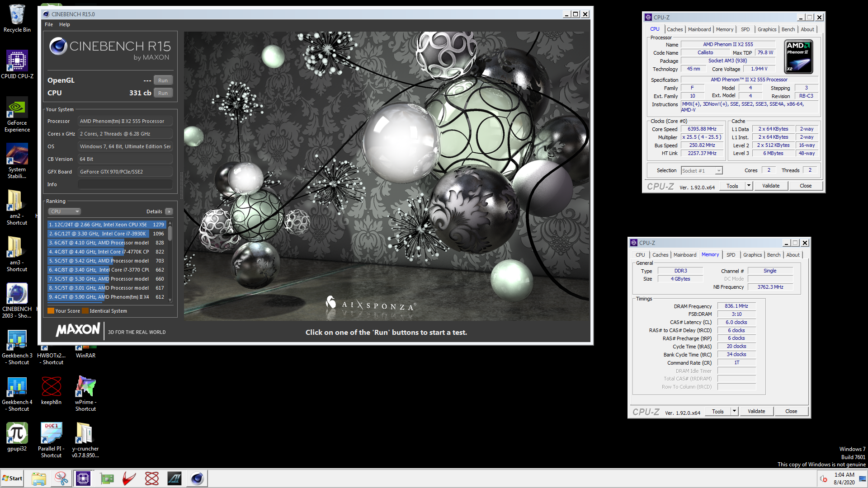Image resolution: width=868 pixels, height=488 pixels.
Task: Open Parallel PI Shortcut icon
Action: tap(51, 440)
